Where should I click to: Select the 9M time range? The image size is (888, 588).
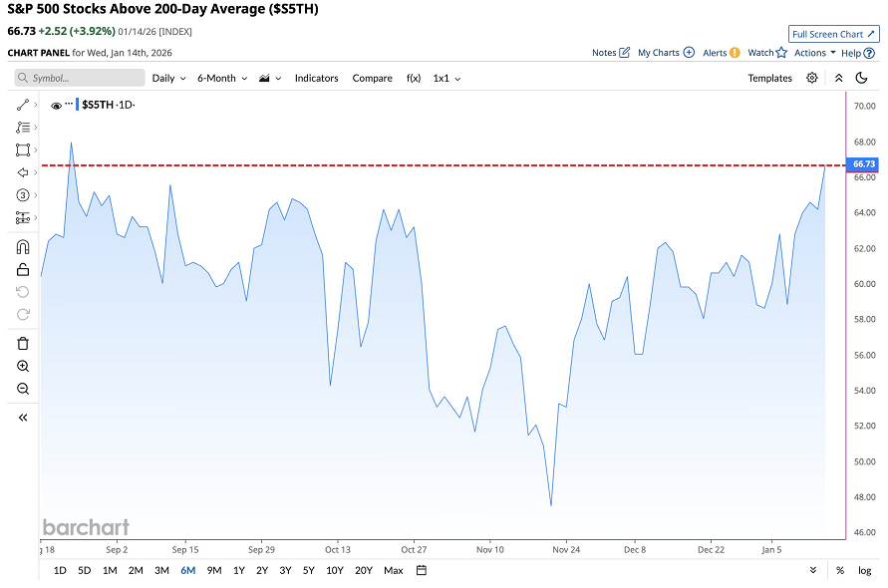[x=214, y=570]
